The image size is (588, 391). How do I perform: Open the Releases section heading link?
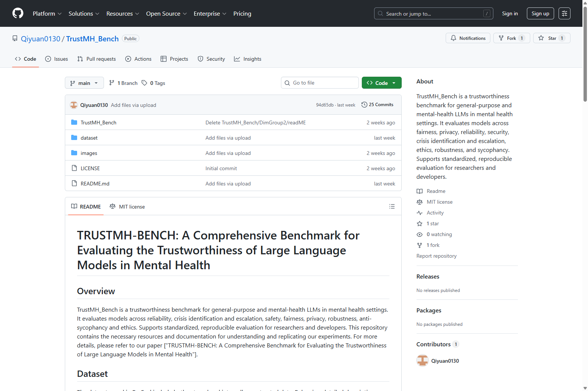click(x=428, y=276)
